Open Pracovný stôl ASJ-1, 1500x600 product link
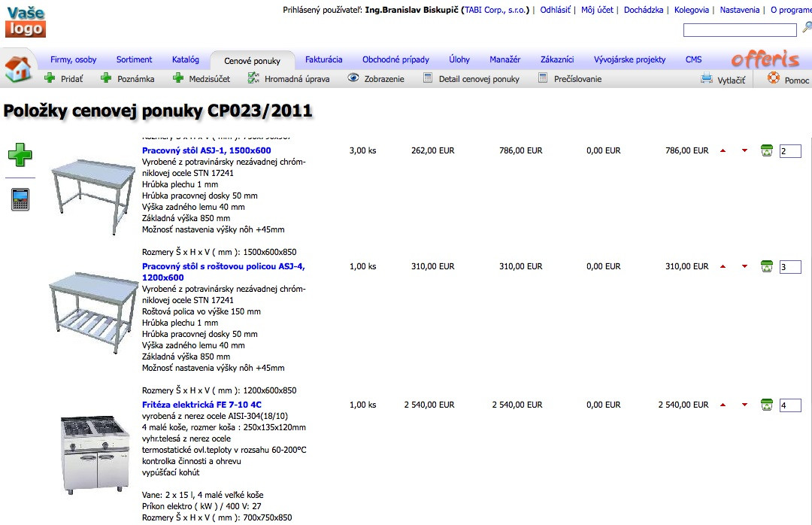 pyautogui.click(x=207, y=150)
